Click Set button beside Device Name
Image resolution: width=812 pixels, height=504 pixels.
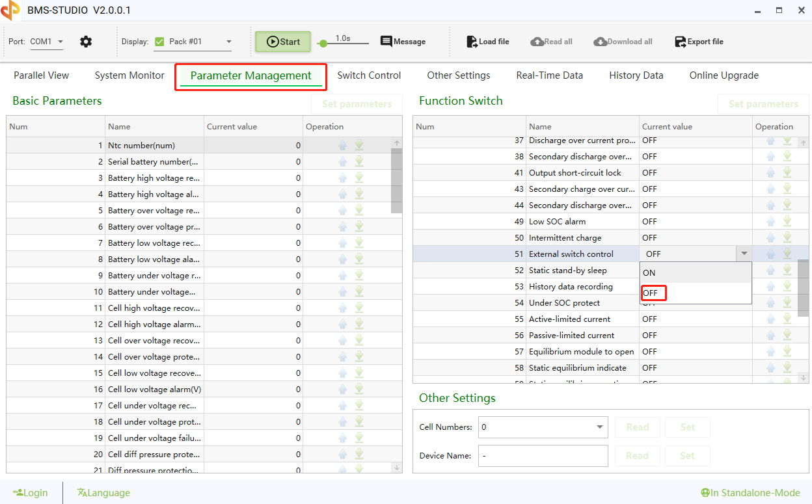(x=688, y=456)
